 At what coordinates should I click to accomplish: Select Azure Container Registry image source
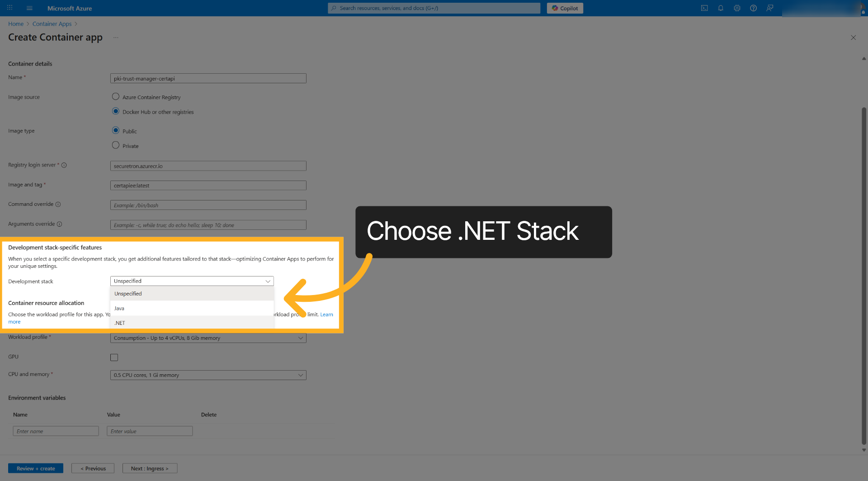click(115, 96)
